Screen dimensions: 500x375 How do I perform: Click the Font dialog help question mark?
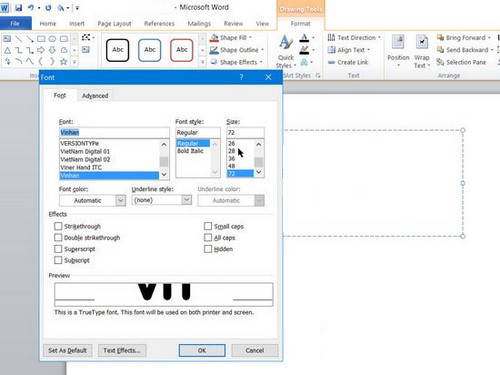(x=241, y=77)
